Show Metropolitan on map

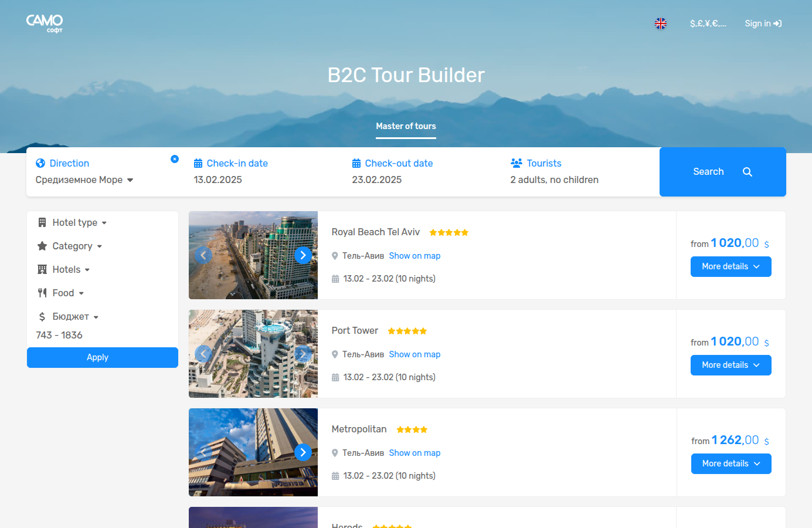coord(415,453)
